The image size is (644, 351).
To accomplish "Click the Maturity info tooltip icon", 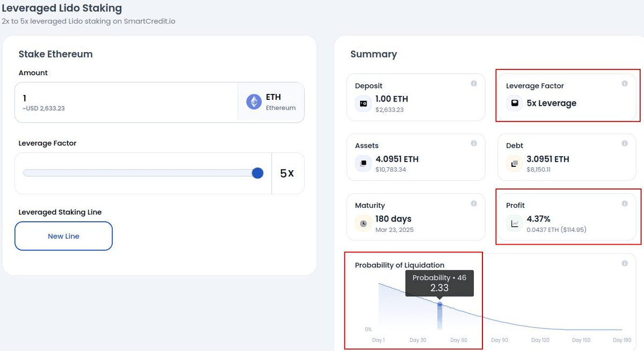I will tap(473, 203).
